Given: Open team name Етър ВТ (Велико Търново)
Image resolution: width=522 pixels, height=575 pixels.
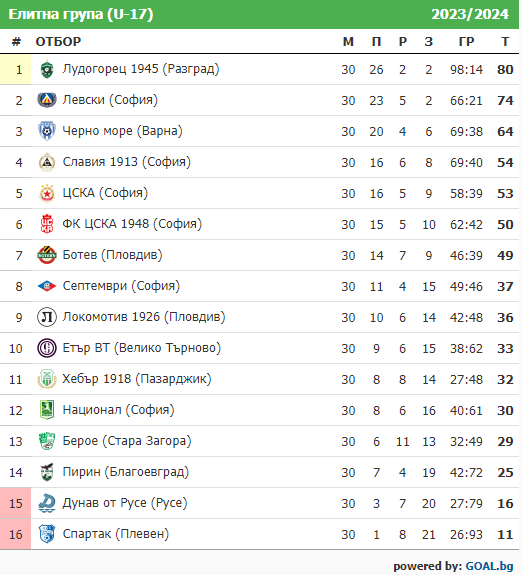Looking at the screenshot, I should tap(142, 348).
